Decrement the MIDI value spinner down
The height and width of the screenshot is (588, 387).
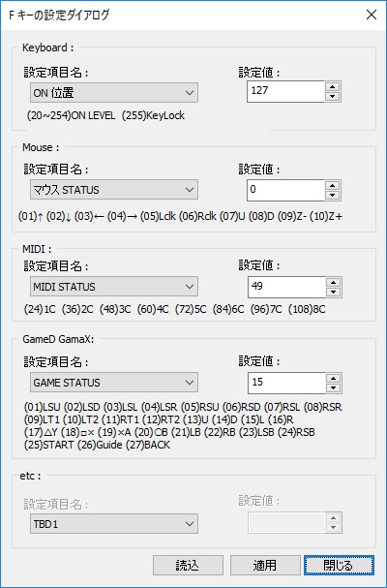pyautogui.click(x=333, y=292)
